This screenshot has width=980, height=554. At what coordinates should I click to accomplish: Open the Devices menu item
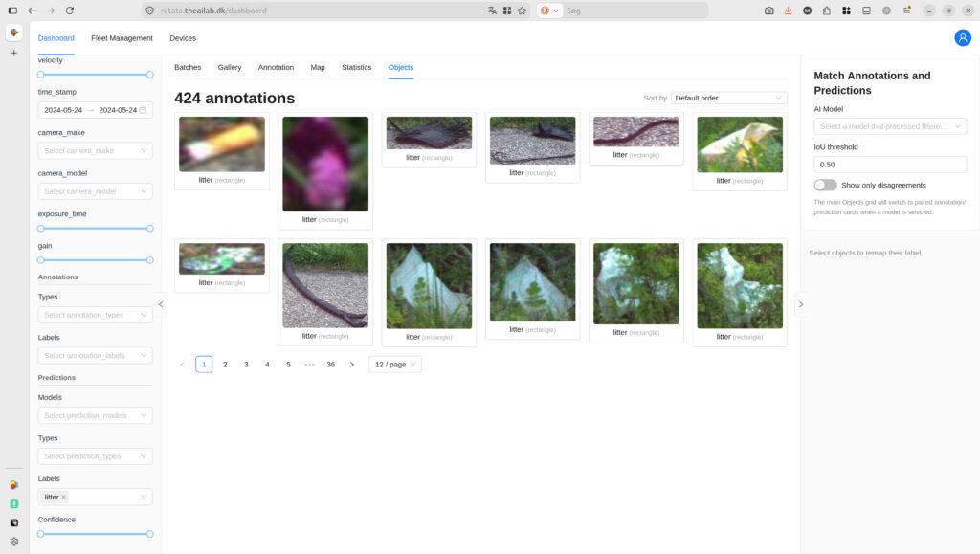click(183, 38)
